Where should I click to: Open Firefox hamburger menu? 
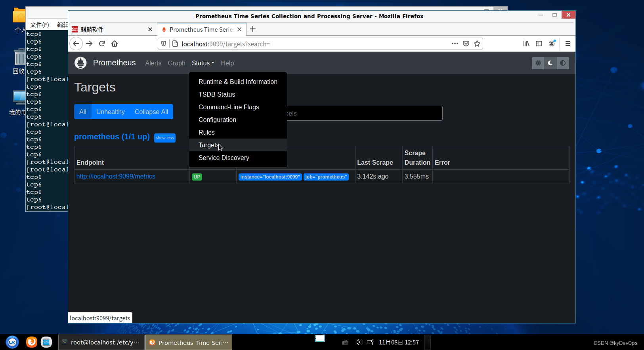click(568, 44)
